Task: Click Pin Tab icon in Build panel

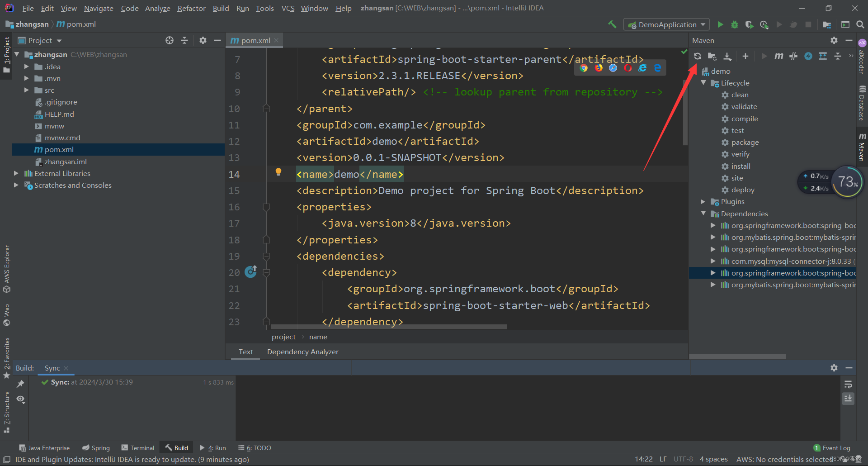Action: [20, 384]
